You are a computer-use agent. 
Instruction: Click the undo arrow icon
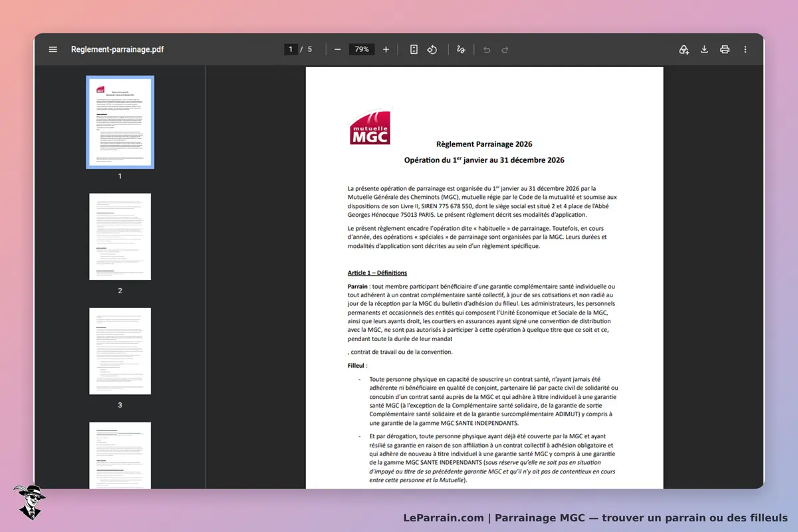pyautogui.click(x=487, y=49)
